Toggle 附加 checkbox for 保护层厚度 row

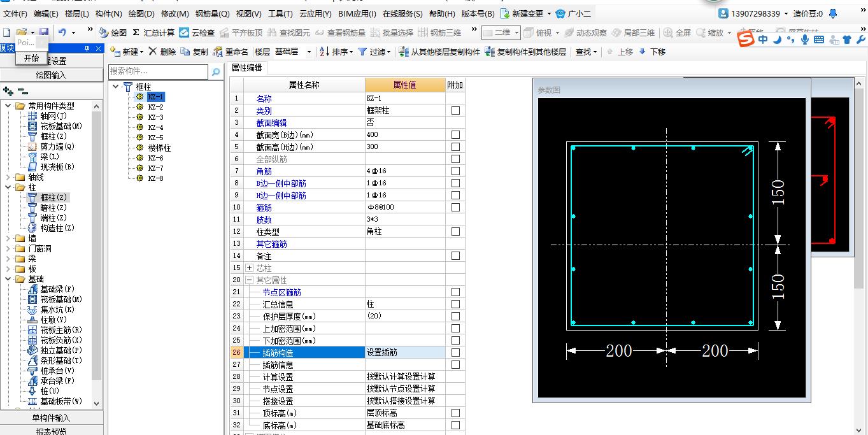(x=455, y=317)
